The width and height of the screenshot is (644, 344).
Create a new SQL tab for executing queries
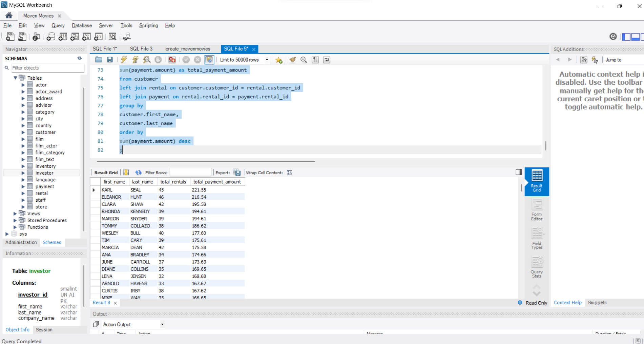(10, 37)
